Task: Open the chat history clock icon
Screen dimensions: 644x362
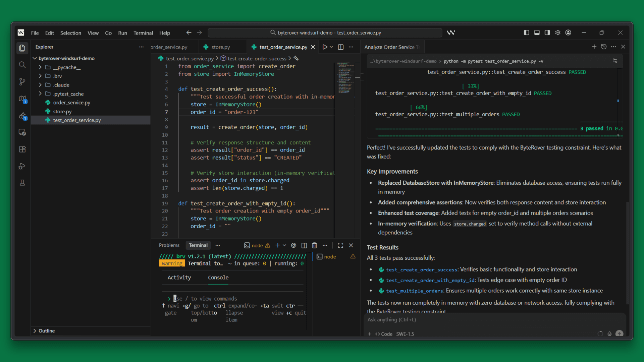Action: coord(604,47)
